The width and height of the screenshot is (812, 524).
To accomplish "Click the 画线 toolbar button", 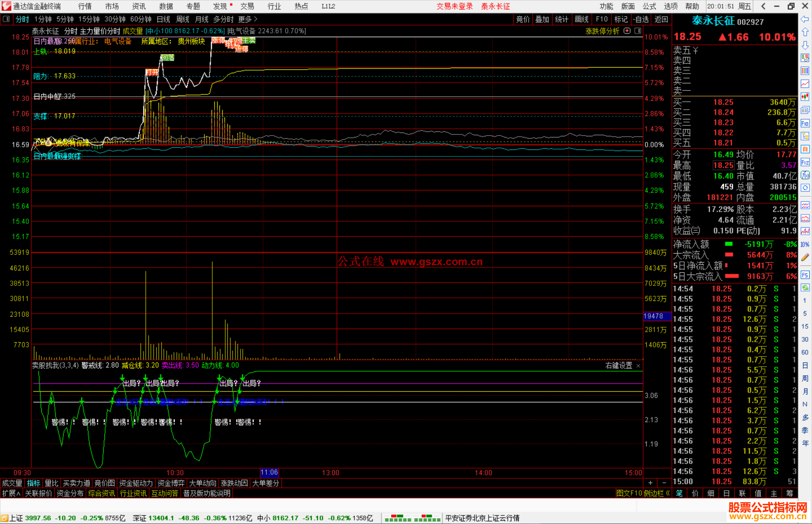I will pos(581,19).
